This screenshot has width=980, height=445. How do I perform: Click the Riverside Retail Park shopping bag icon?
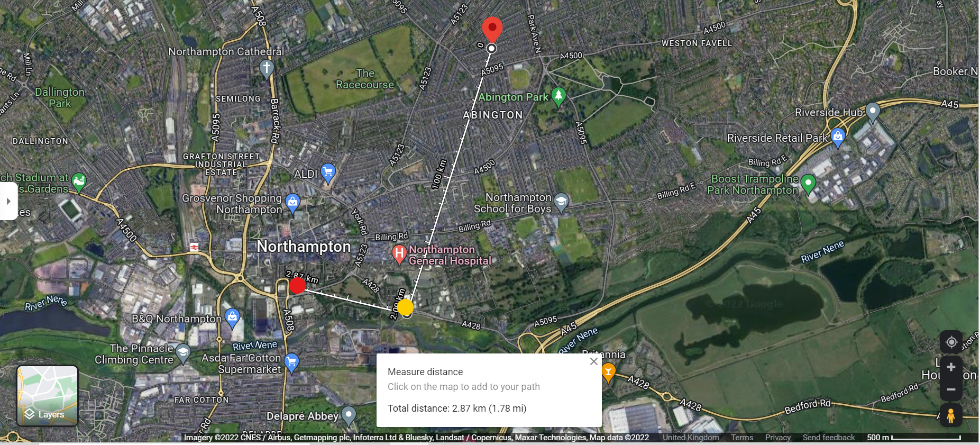(838, 137)
